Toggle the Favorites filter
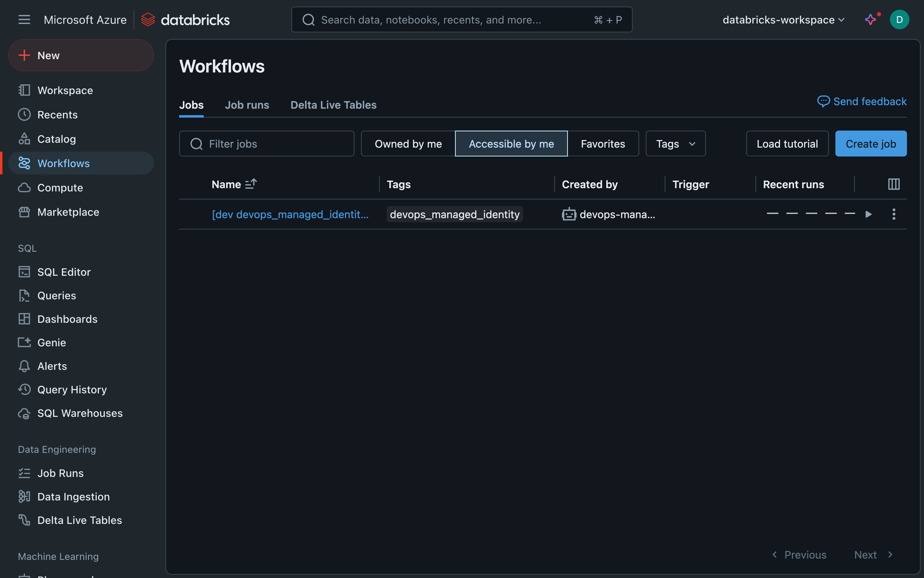This screenshot has height=578, width=924. click(603, 144)
